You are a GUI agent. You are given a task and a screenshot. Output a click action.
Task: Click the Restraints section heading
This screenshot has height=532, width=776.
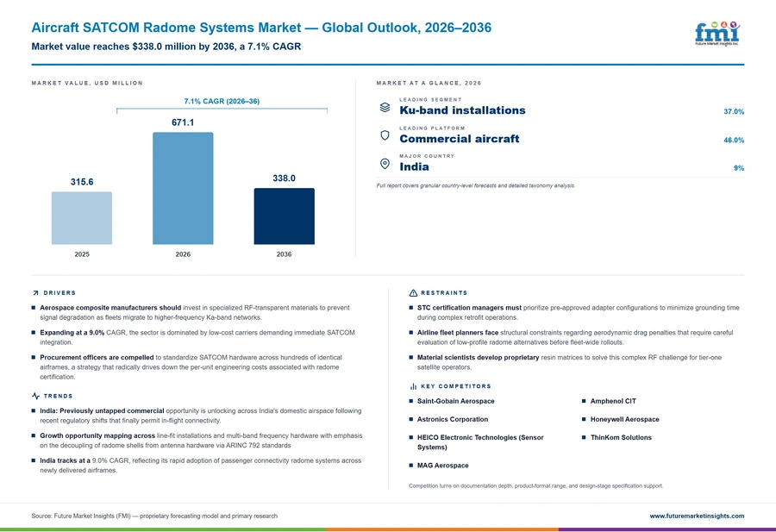click(x=444, y=293)
